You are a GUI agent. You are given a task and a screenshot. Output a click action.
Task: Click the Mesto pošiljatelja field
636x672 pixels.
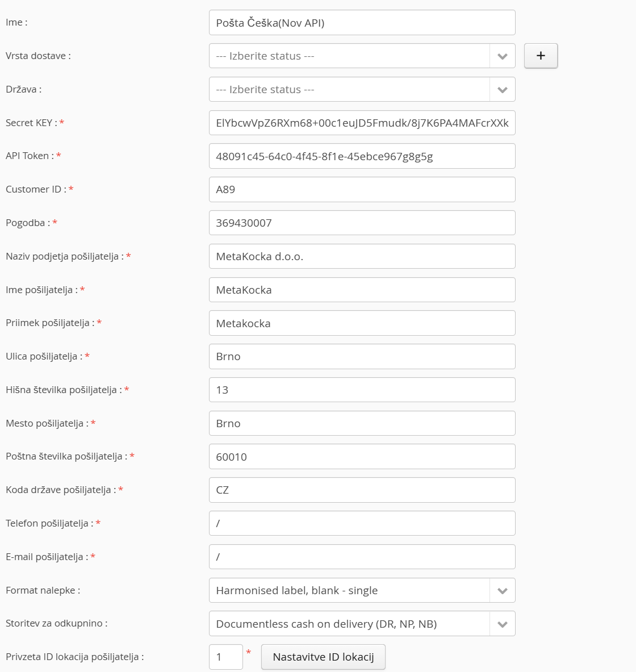tap(362, 423)
